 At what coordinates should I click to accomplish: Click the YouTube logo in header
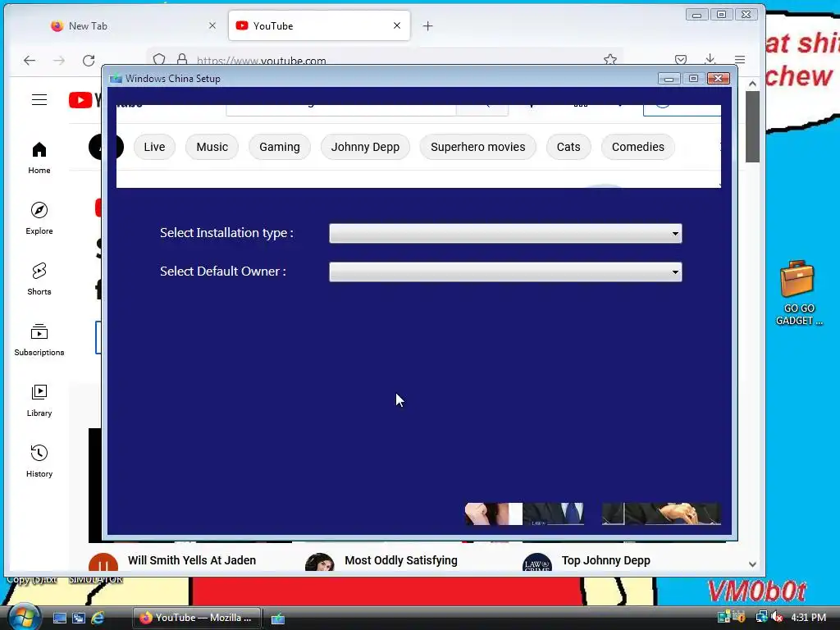click(x=84, y=100)
